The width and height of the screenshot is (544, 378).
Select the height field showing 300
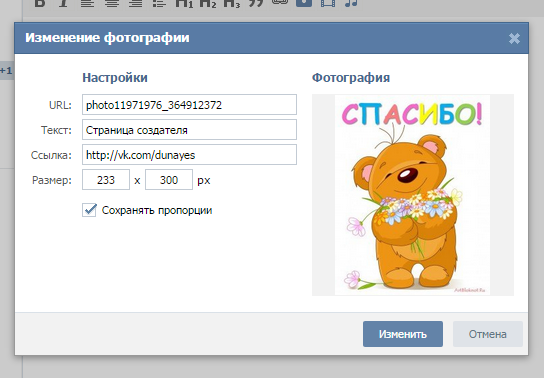pyautogui.click(x=169, y=180)
